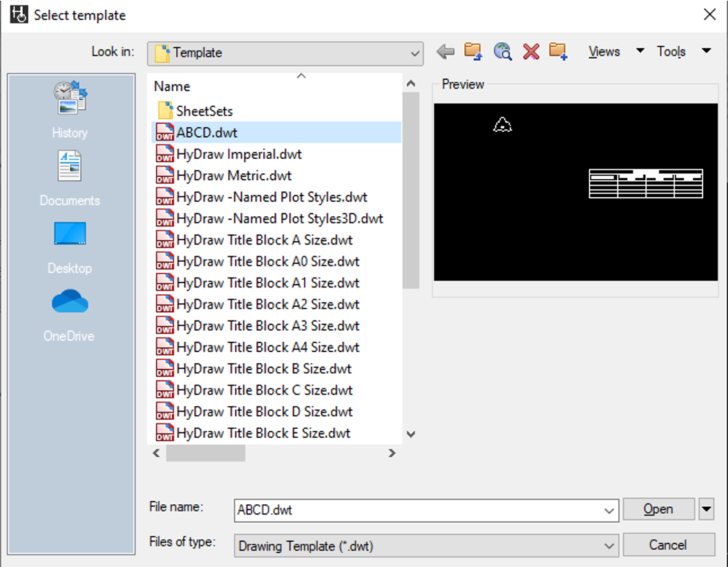Click the red Delete icon
Viewport: 728px width, 567px height.
coord(531,52)
